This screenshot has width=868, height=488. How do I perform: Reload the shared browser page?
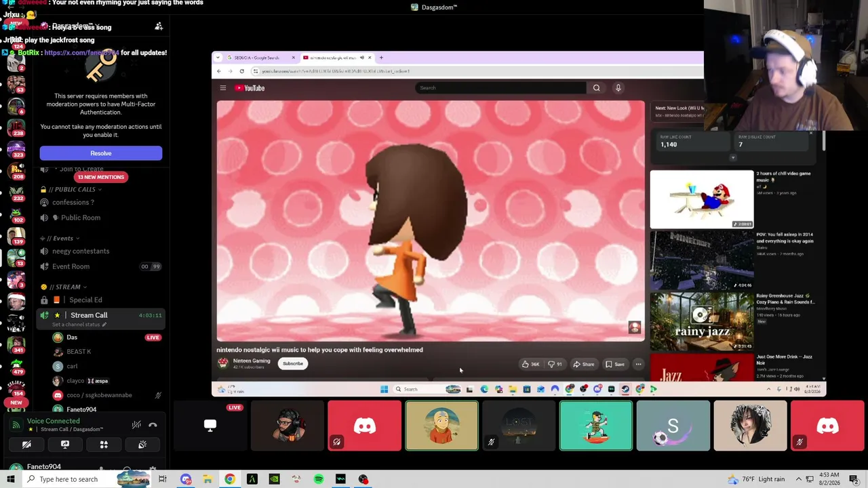[x=241, y=71]
